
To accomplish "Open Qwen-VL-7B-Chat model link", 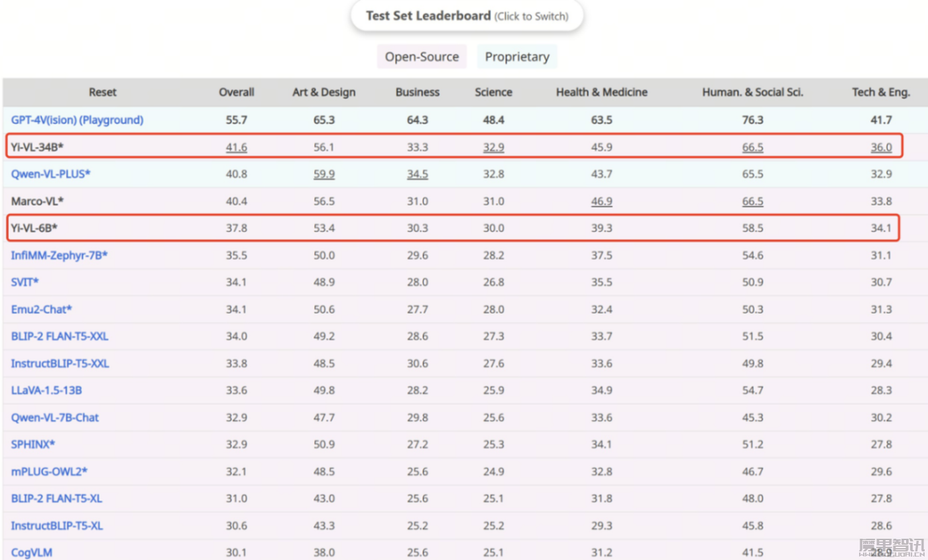I will 55,418.
